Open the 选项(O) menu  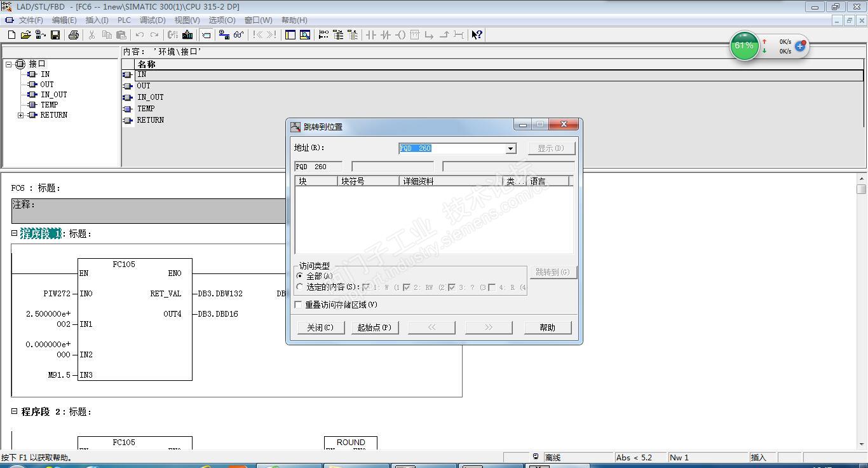pyautogui.click(x=222, y=20)
